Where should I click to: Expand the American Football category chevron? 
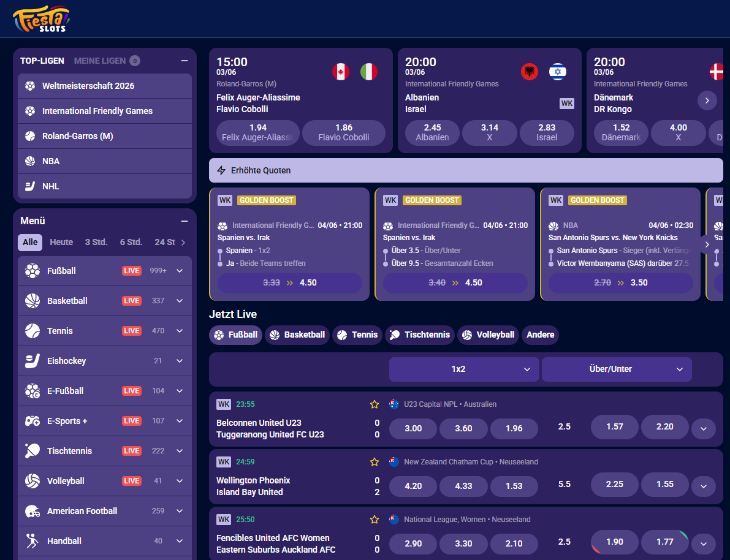(x=180, y=511)
